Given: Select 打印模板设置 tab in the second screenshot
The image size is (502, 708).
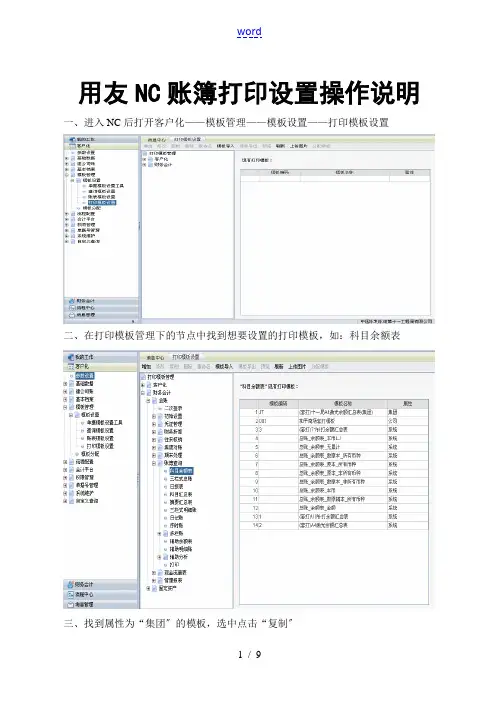Looking at the screenshot, I should 186,357.
